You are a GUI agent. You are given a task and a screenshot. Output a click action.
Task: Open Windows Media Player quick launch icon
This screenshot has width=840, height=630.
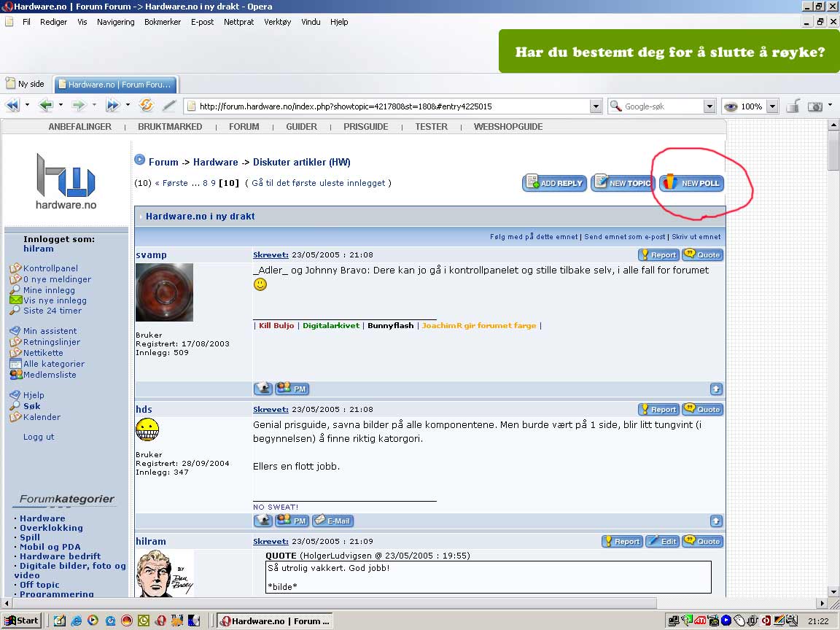click(x=93, y=621)
